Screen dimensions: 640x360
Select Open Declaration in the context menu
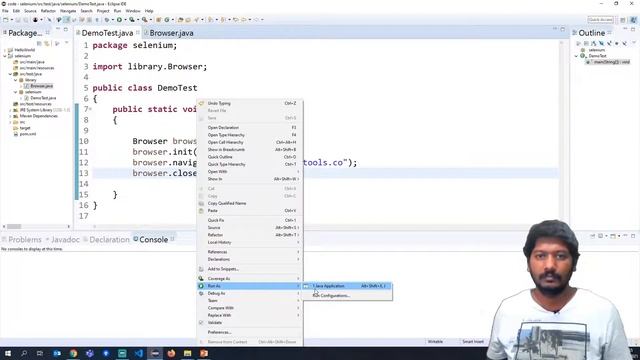click(250, 128)
